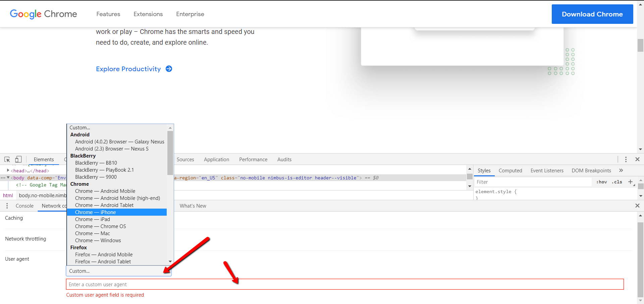Image resolution: width=644 pixels, height=304 pixels.
Task: Click the Download Chrome button
Action: (592, 14)
